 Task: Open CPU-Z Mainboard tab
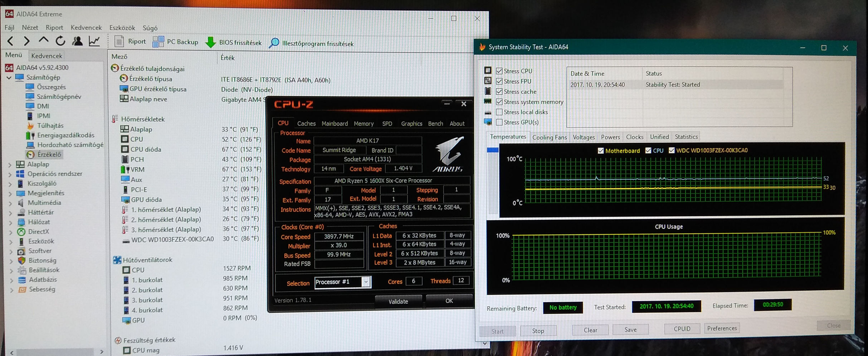pos(335,124)
